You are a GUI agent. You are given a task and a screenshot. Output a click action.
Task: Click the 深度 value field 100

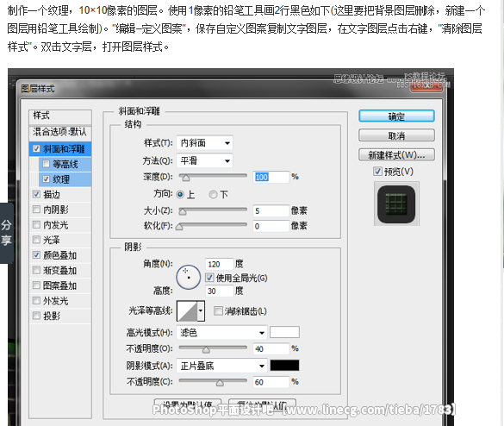pos(271,177)
